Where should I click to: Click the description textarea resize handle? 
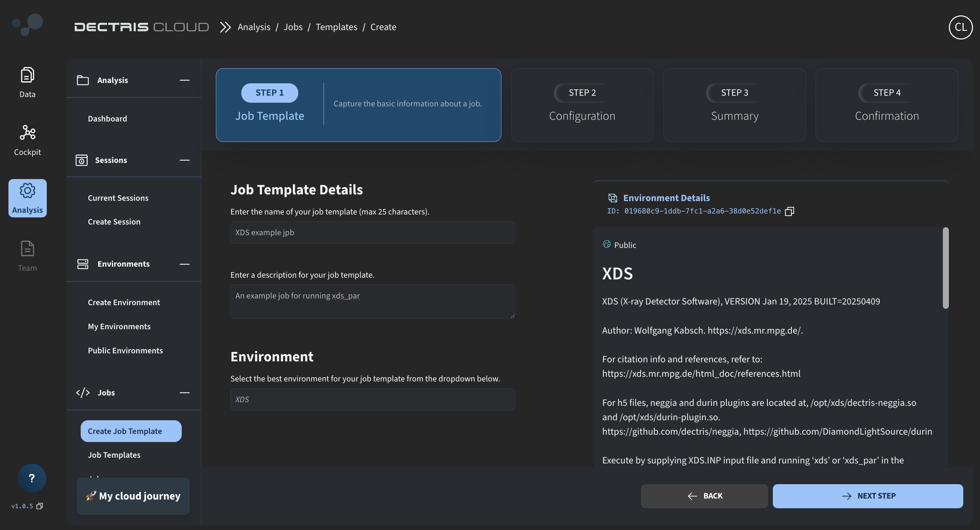point(512,316)
